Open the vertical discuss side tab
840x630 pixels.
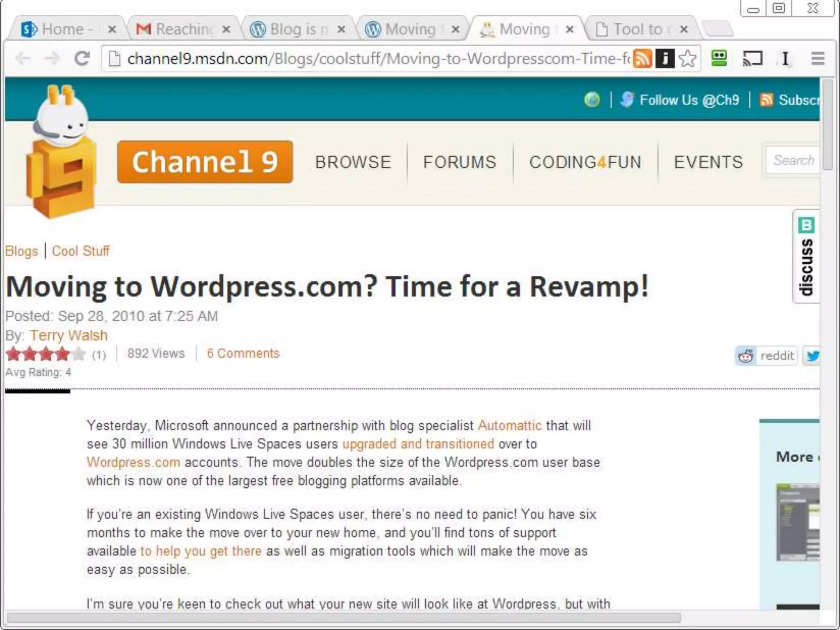pos(806,257)
